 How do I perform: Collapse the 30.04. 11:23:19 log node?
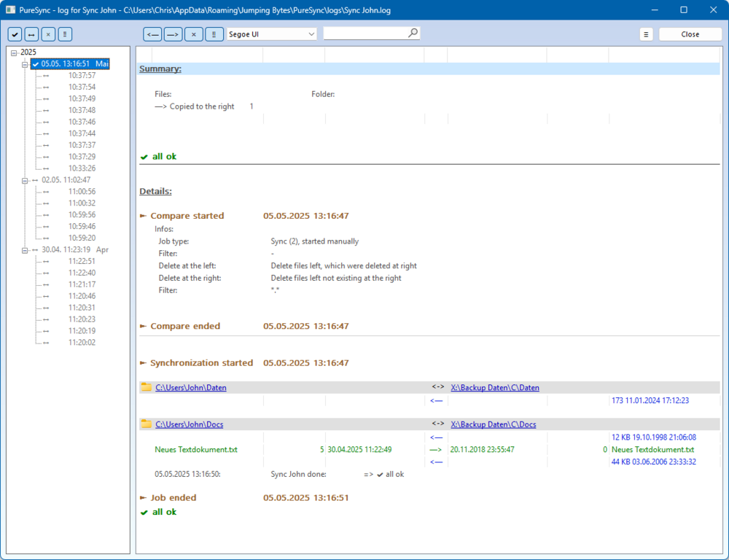point(25,251)
